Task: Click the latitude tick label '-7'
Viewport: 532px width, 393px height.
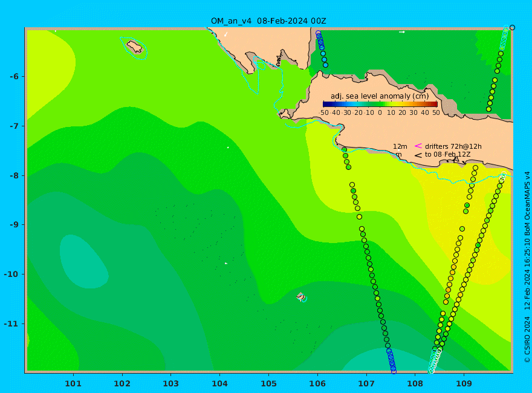Action: pos(14,126)
